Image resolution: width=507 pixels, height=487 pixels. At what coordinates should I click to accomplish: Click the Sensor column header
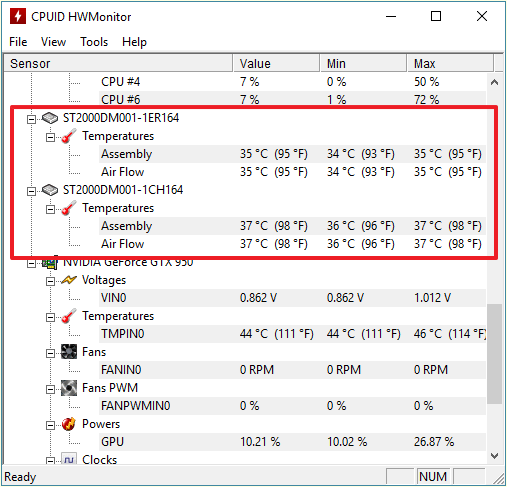(118, 63)
